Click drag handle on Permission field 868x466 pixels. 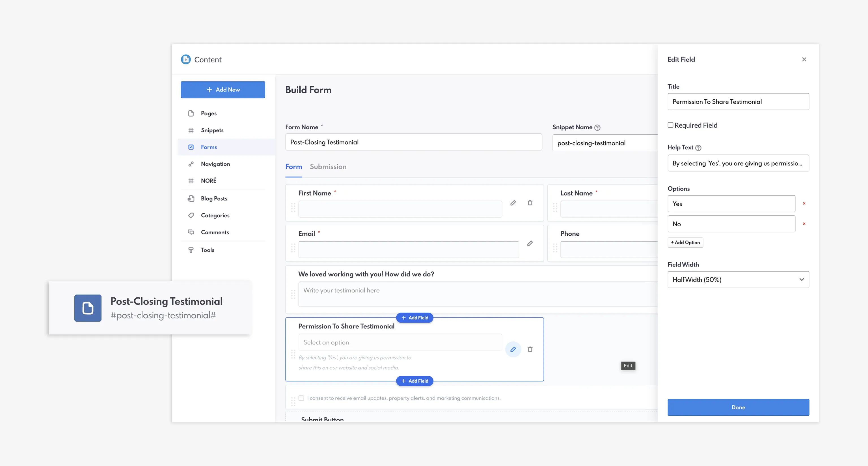(x=293, y=354)
